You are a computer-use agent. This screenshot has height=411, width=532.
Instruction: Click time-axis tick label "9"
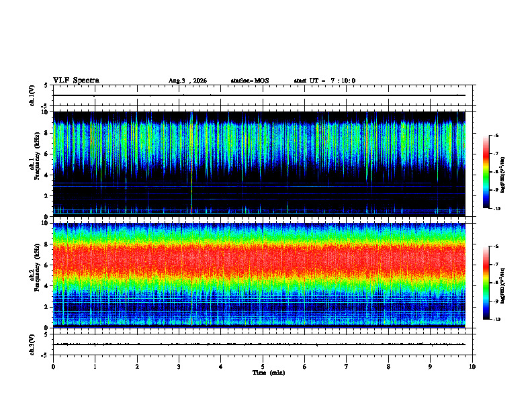point(430,367)
